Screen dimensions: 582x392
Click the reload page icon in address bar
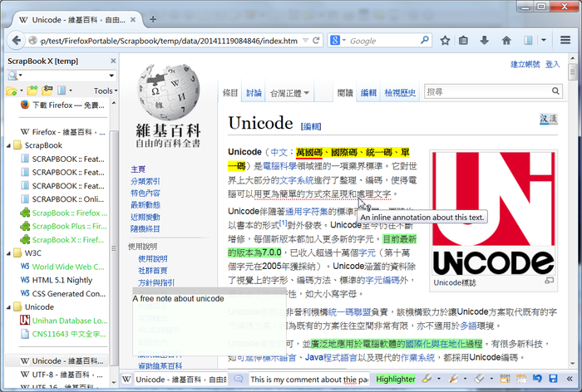click(316, 41)
